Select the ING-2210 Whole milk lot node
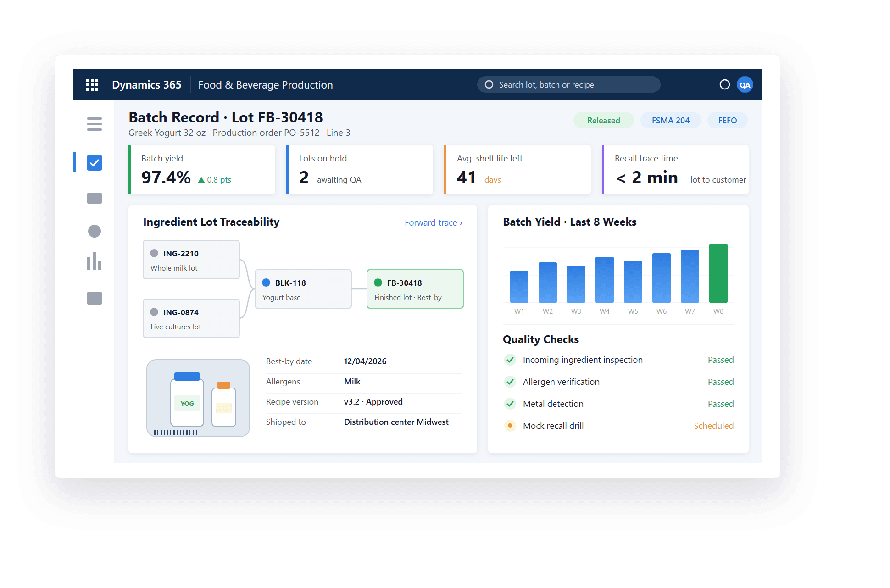The height and width of the screenshot is (588, 890). click(191, 260)
